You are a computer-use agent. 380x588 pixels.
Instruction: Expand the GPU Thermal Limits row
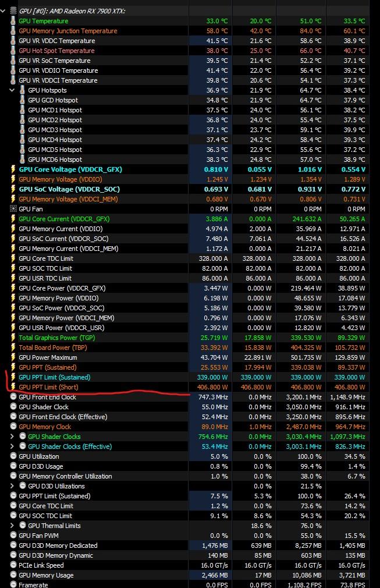click(x=12, y=526)
